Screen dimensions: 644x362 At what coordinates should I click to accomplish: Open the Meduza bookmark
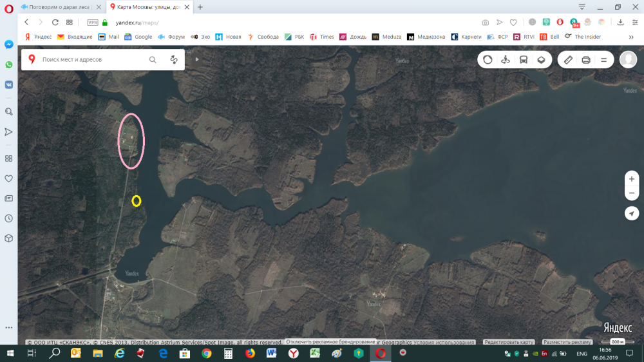point(386,37)
